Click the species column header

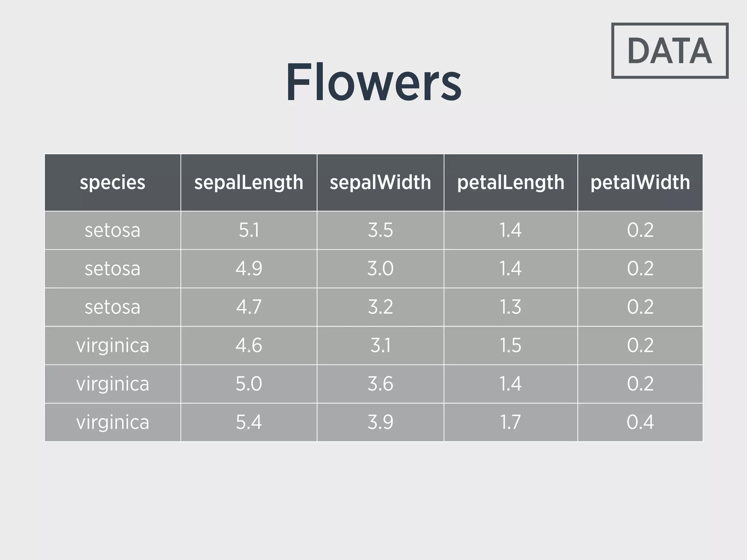click(112, 182)
